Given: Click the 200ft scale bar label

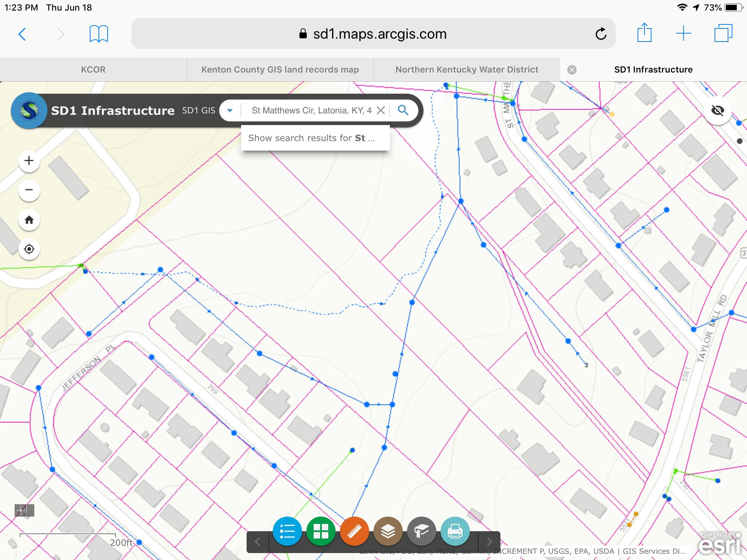Looking at the screenshot, I should [121, 543].
